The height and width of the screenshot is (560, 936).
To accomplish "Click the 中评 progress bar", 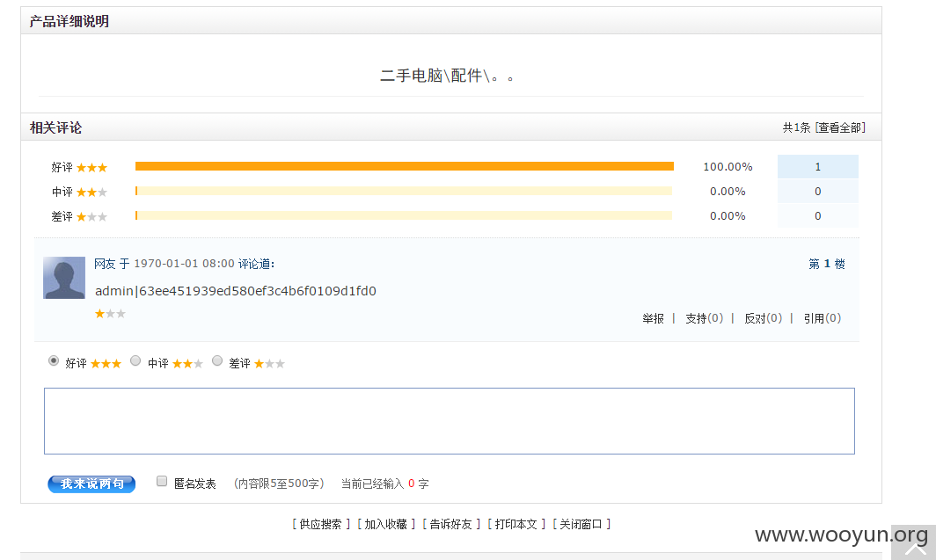I will tap(404, 191).
